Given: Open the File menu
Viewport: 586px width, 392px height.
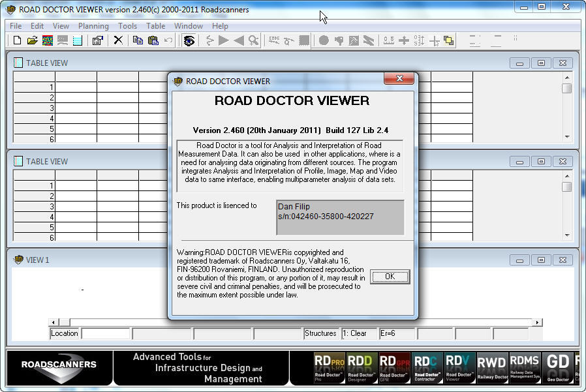Looking at the screenshot, I should (16, 26).
